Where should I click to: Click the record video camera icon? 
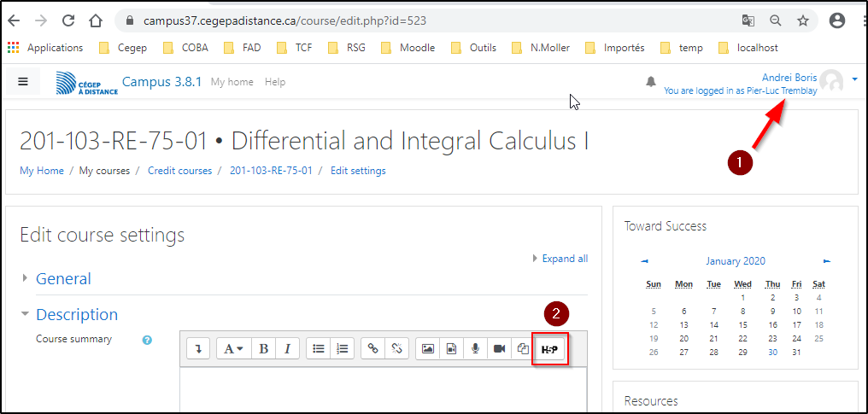point(499,348)
